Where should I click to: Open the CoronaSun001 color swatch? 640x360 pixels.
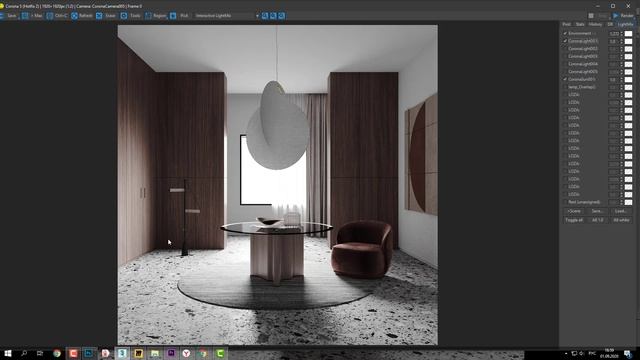point(629,79)
